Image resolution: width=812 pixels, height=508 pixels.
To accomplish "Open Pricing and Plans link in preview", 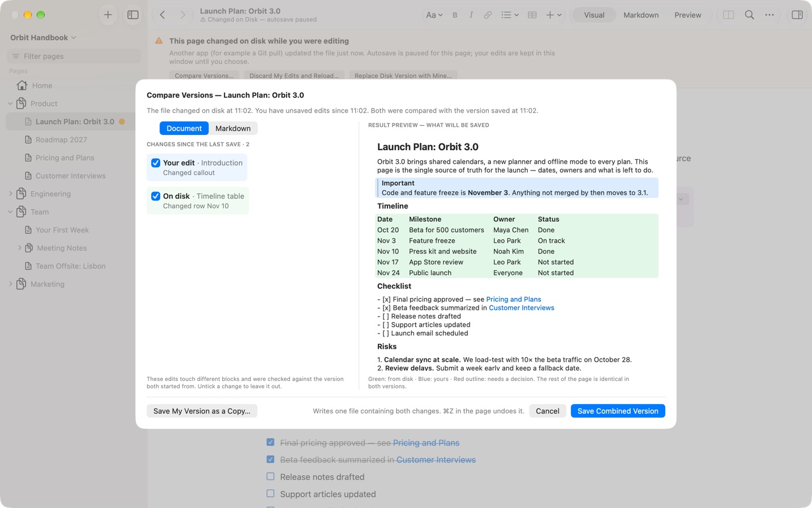I will [x=513, y=299].
